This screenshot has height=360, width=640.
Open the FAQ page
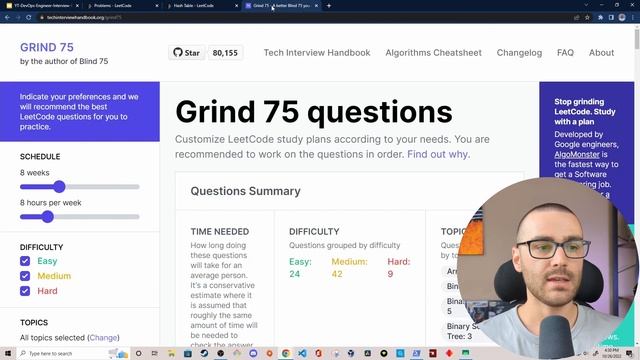(565, 53)
